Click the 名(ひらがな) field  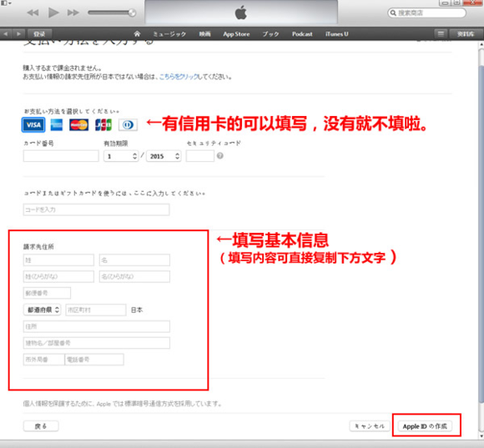click(x=134, y=276)
